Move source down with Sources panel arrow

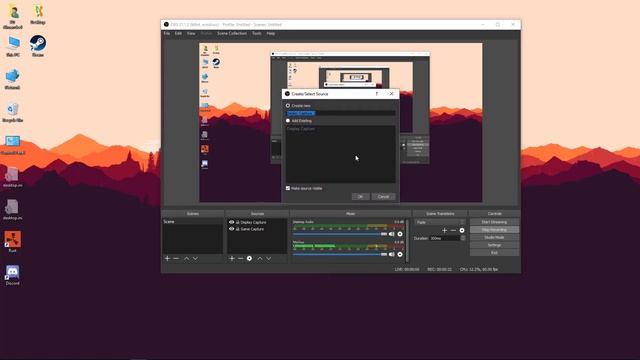pos(269,258)
